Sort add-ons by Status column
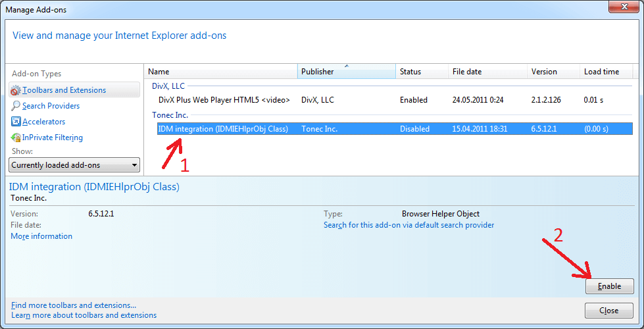Image resolution: width=644 pixels, height=329 pixels. point(421,72)
